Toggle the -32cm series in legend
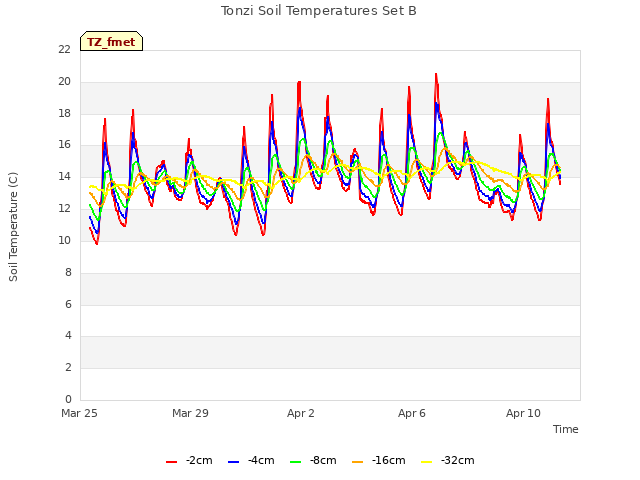 click(448, 461)
